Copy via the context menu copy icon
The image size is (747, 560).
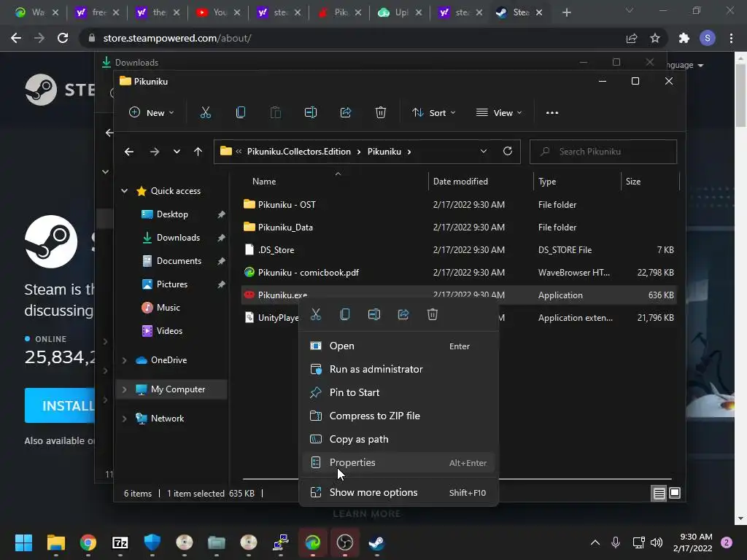click(345, 314)
